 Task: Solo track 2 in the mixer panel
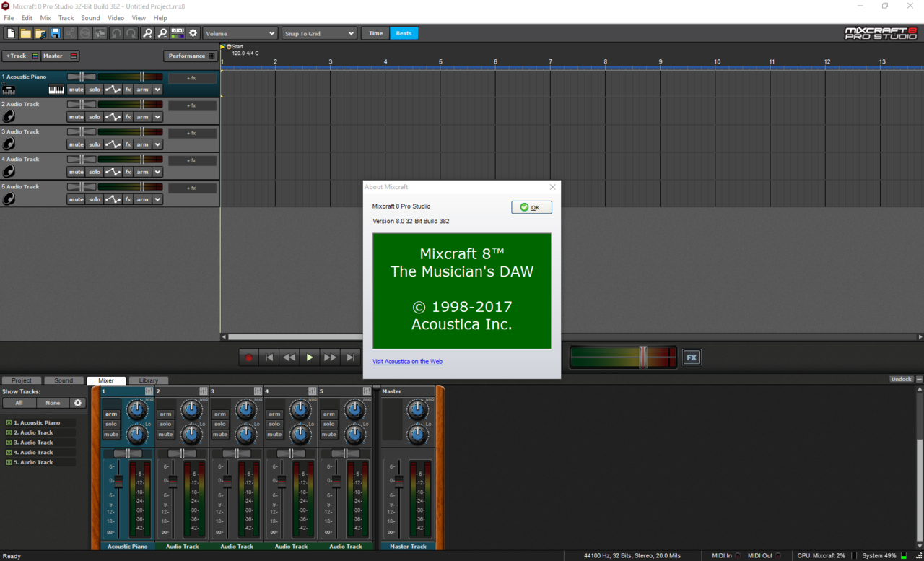click(x=165, y=424)
